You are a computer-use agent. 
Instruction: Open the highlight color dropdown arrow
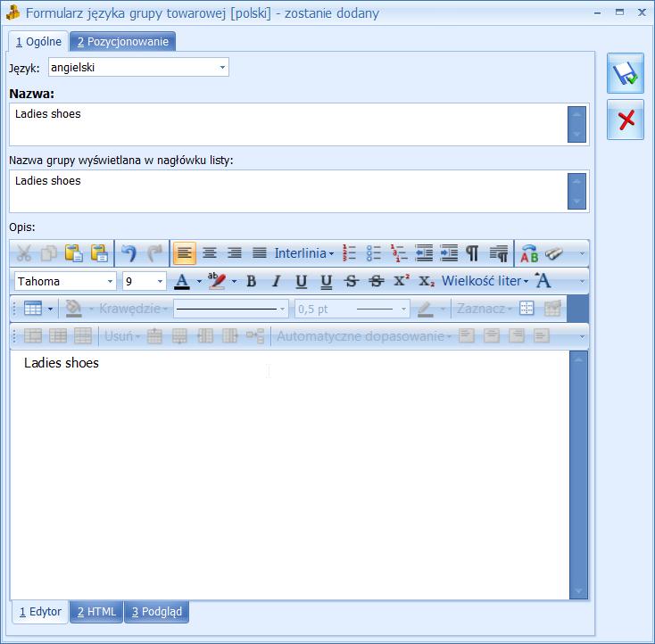pos(234,281)
